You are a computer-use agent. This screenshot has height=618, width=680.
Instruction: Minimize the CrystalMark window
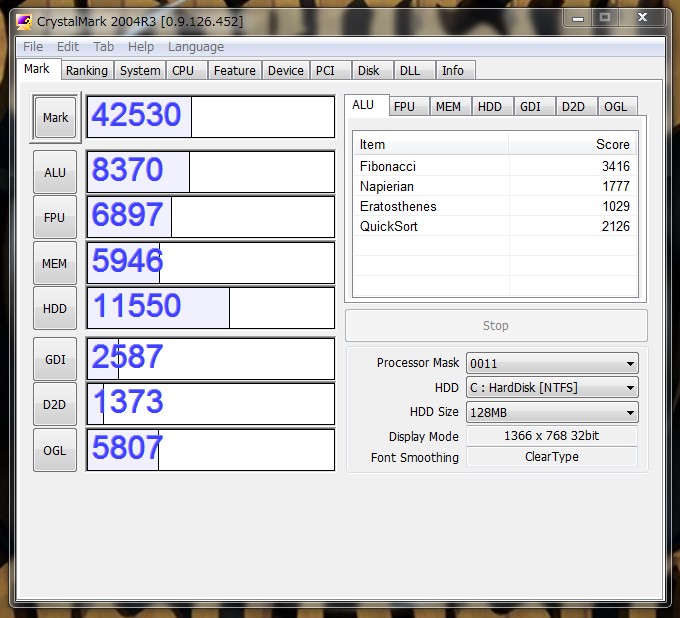[x=578, y=18]
